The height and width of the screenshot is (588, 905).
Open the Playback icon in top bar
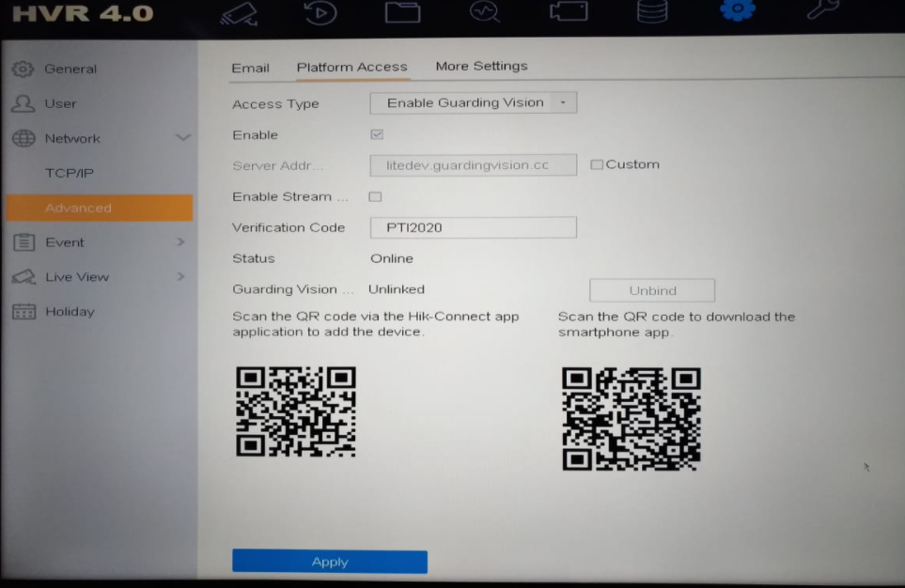321,12
